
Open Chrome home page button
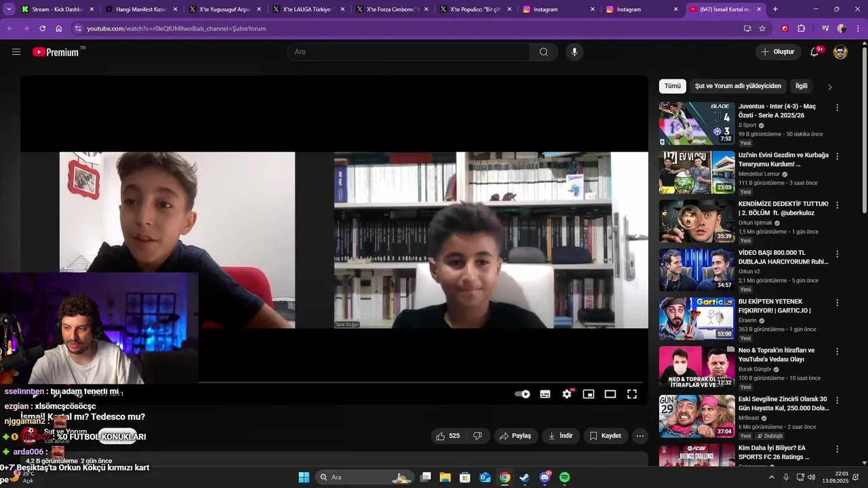pos(59,28)
